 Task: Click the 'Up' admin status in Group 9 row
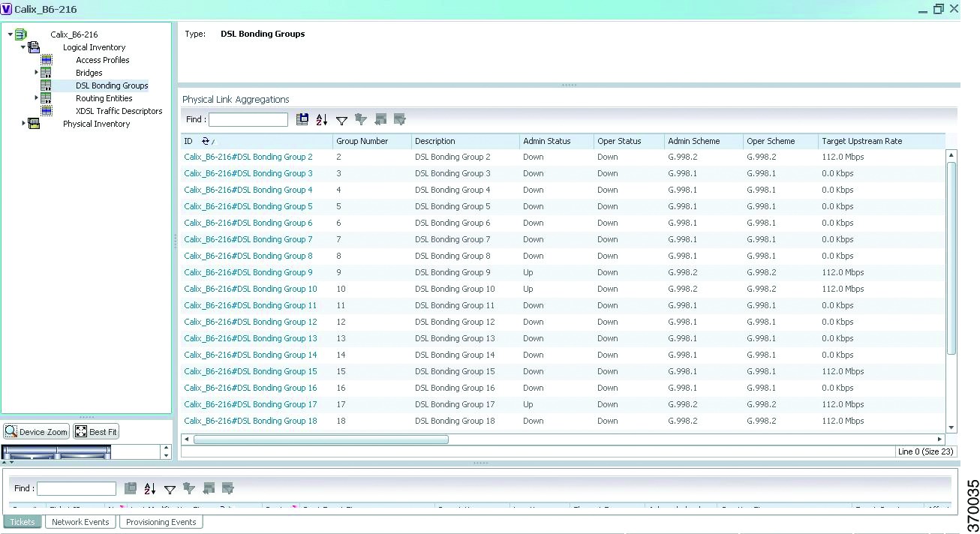click(x=528, y=272)
